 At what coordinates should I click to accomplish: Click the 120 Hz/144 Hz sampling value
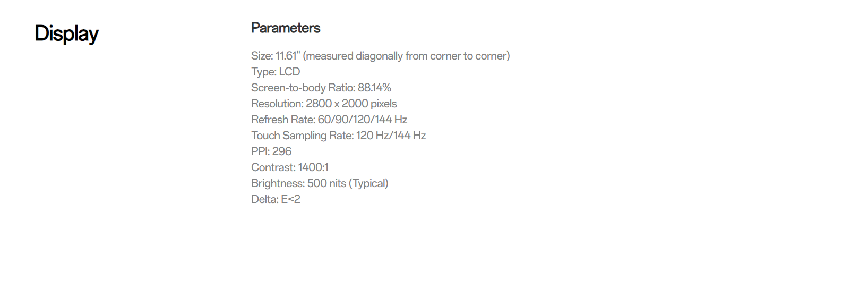391,136
